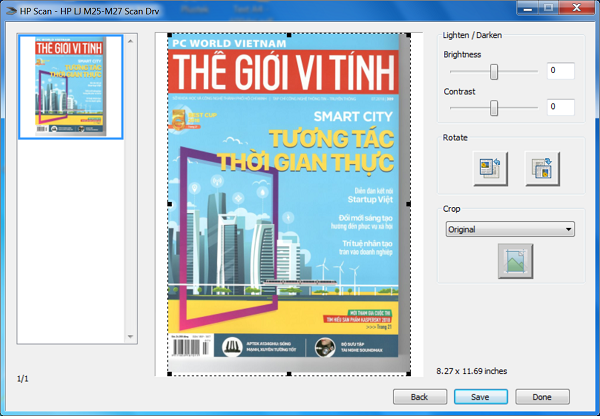Click the HP Scan title bar icon
The width and height of the screenshot is (600, 419).
(11, 11)
